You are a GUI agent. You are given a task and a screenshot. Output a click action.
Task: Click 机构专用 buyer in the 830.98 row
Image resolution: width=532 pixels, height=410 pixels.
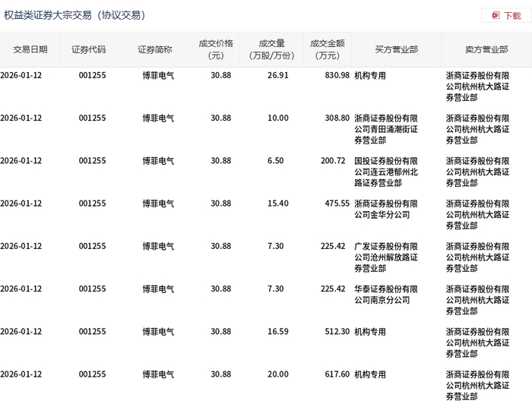(x=370, y=76)
